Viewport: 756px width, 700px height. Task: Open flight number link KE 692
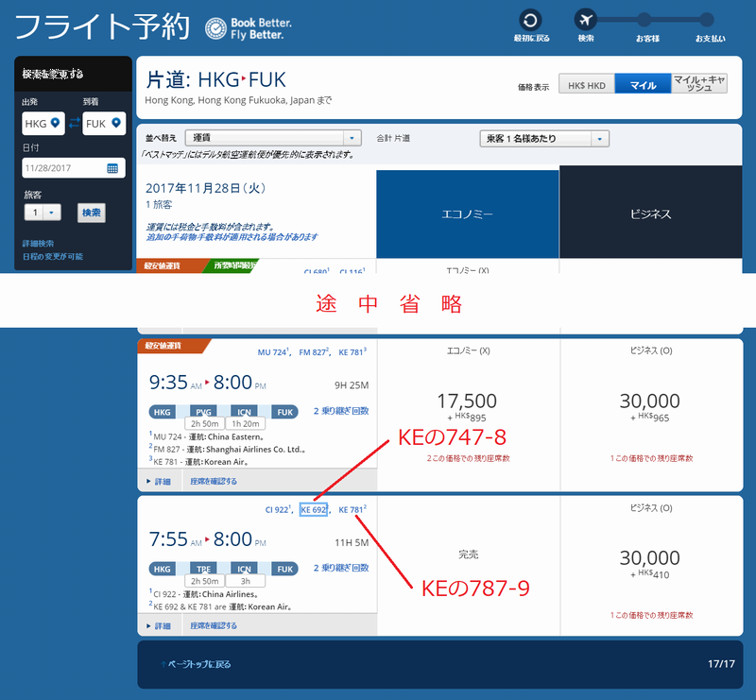(x=314, y=509)
